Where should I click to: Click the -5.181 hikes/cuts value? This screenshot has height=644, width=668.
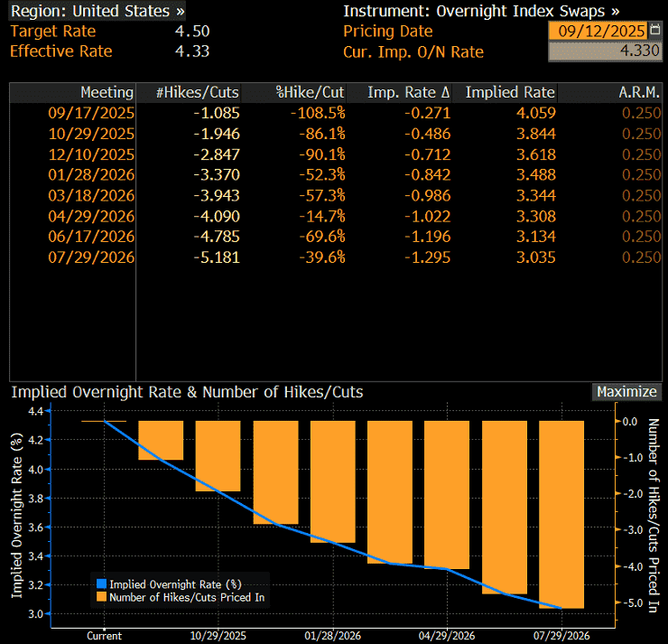click(x=217, y=257)
